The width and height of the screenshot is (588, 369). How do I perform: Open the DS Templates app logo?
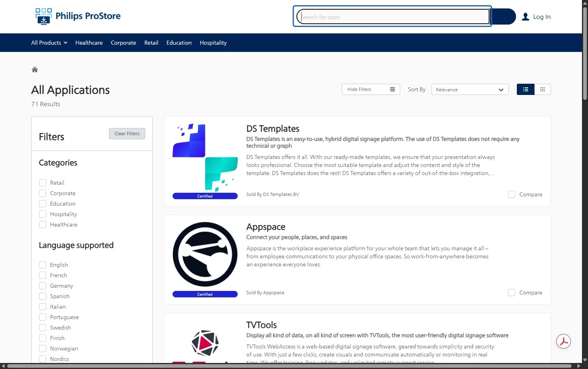(205, 157)
